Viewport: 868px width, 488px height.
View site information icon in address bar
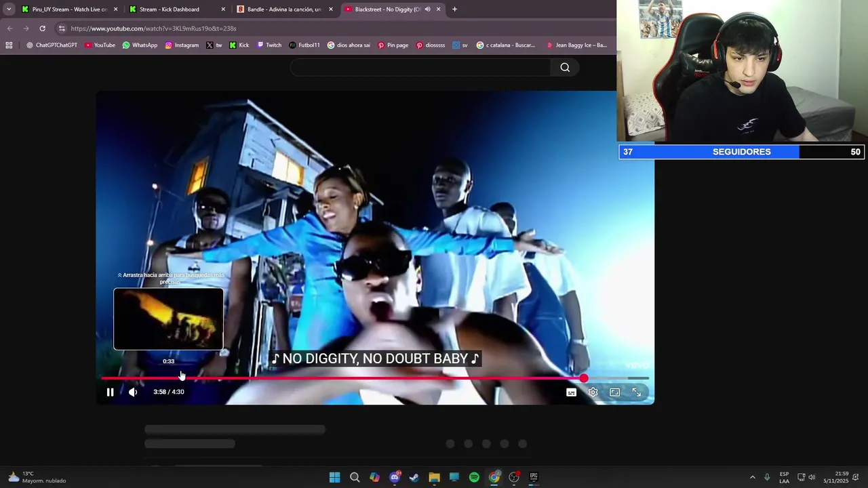[x=62, y=28]
